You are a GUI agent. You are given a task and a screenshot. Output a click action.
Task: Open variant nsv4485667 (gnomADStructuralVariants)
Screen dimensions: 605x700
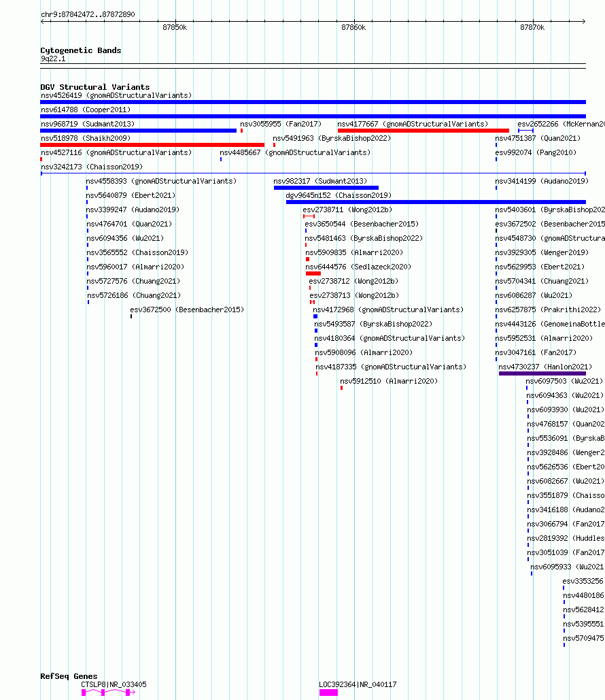295,152
